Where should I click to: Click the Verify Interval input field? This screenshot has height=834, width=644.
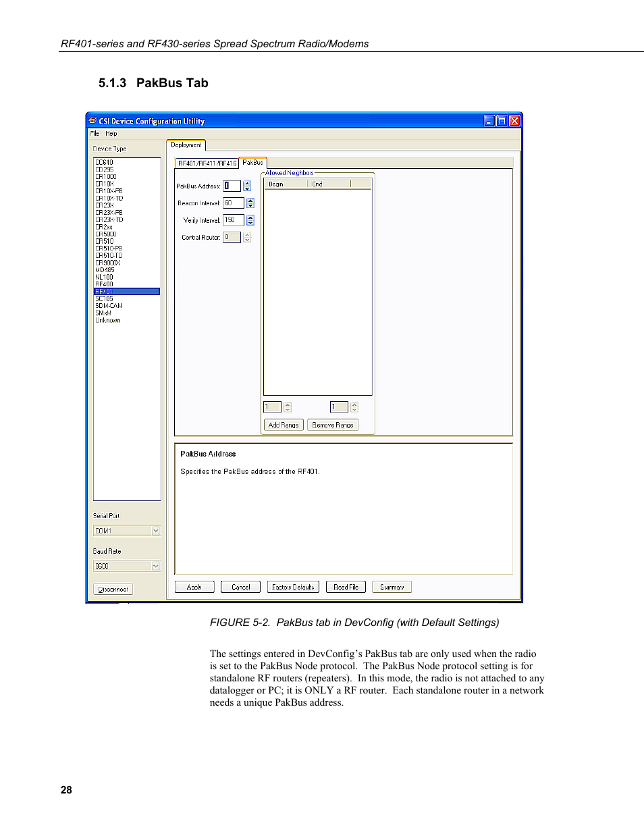tap(233, 220)
